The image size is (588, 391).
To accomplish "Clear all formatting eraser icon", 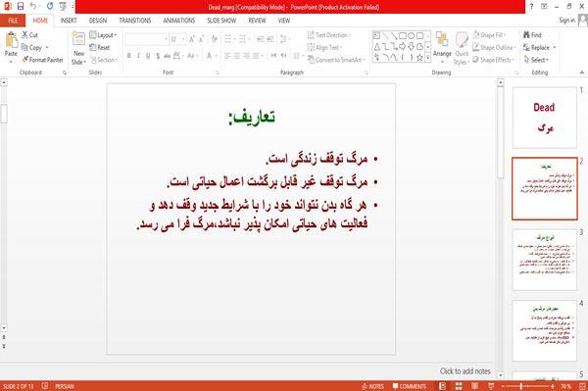I will coord(214,39).
